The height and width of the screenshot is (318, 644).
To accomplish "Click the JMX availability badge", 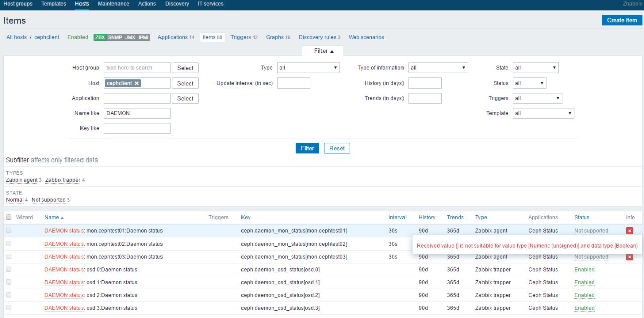I will pos(130,37).
